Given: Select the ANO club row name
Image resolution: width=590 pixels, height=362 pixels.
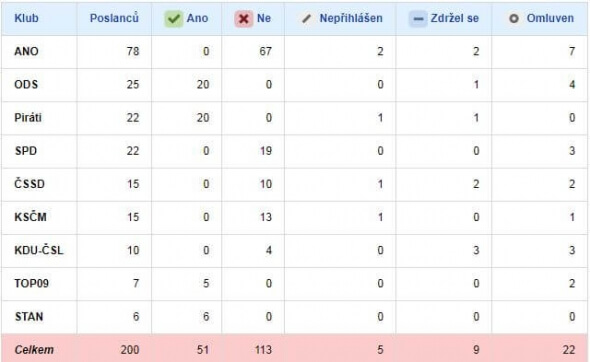Looking at the screenshot, I should coord(26,51).
